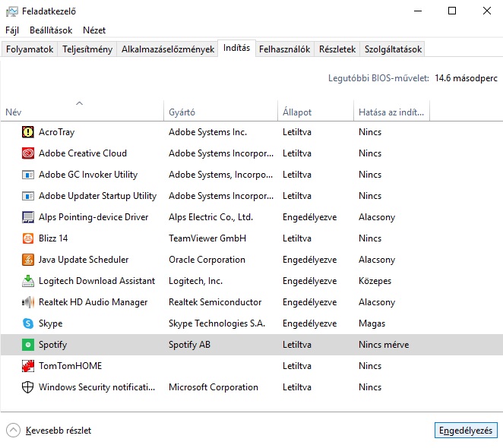Viewport: 503px width, 448px height.
Task: Click the TeamViewer GmbH publisher cell
Action: (207, 238)
